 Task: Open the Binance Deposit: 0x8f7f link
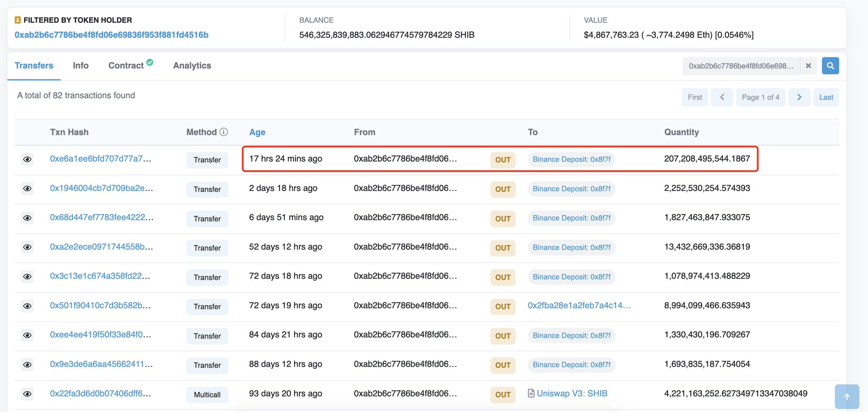click(x=571, y=159)
